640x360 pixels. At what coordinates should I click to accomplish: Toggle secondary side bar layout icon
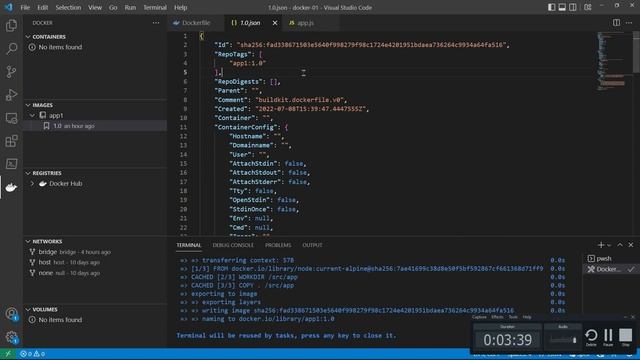pos(573,7)
